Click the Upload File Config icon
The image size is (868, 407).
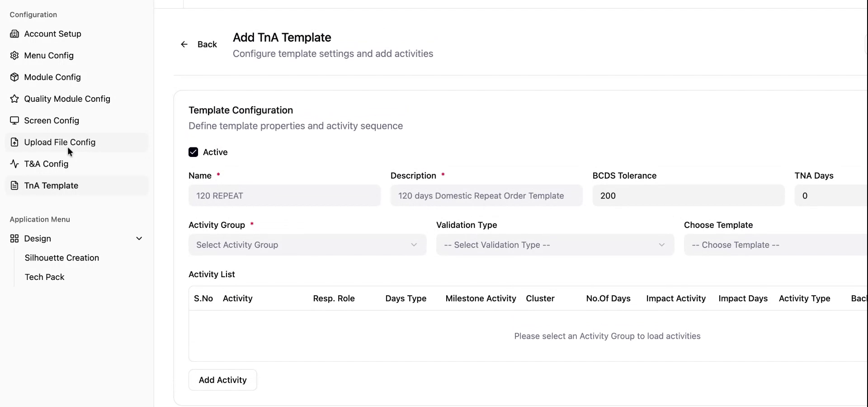pyautogui.click(x=14, y=142)
